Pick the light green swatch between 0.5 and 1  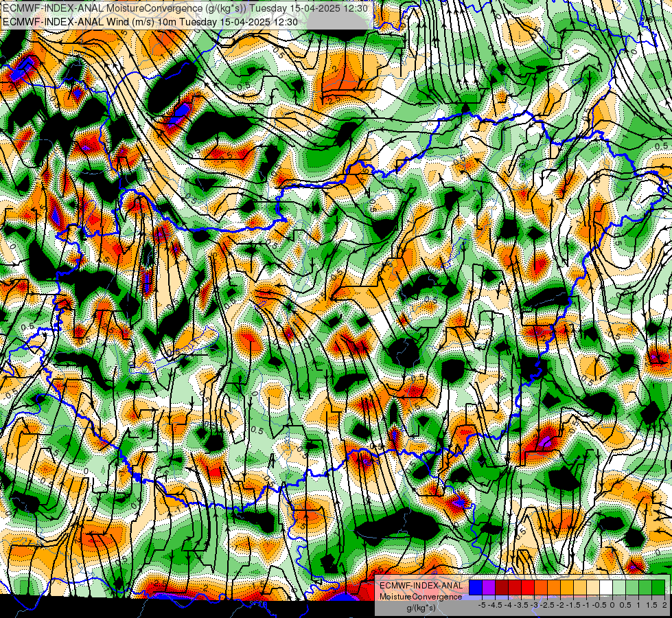point(632,588)
